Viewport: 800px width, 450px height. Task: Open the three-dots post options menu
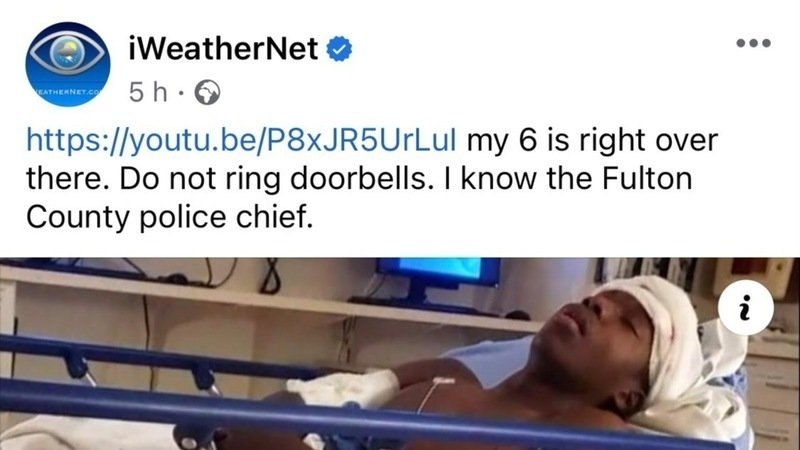(x=753, y=43)
